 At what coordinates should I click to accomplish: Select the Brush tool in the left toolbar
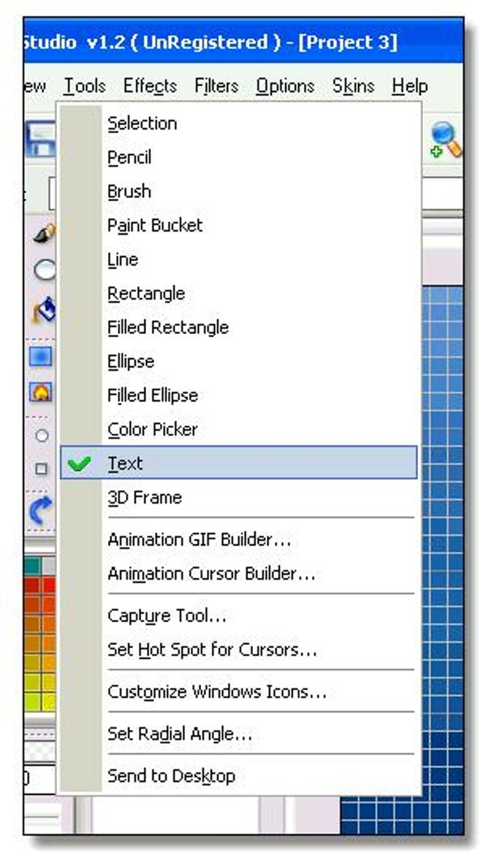[41, 233]
